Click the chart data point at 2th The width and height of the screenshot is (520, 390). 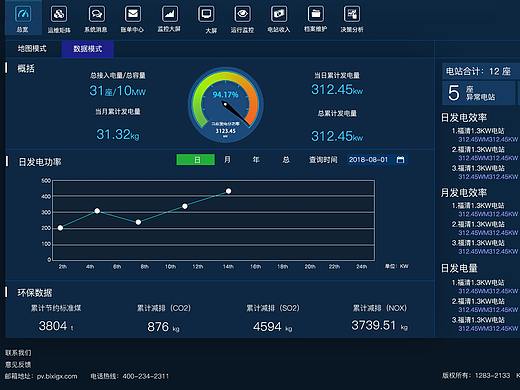coord(60,228)
